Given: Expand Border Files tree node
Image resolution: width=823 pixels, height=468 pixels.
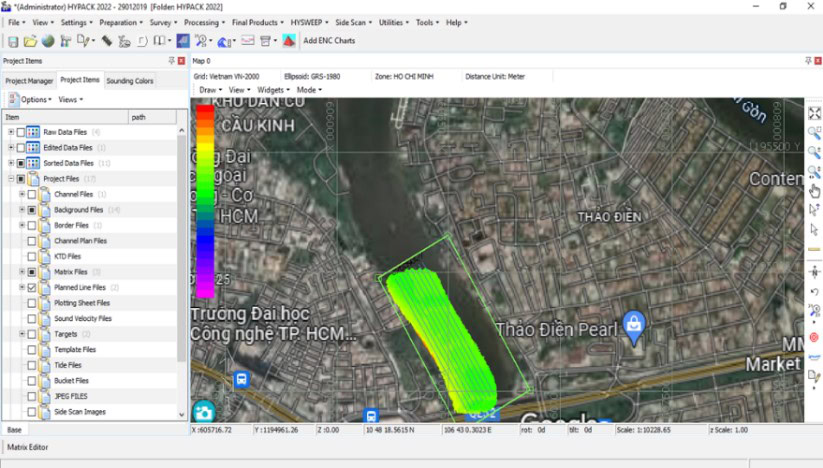Looking at the screenshot, I should coord(22,226).
